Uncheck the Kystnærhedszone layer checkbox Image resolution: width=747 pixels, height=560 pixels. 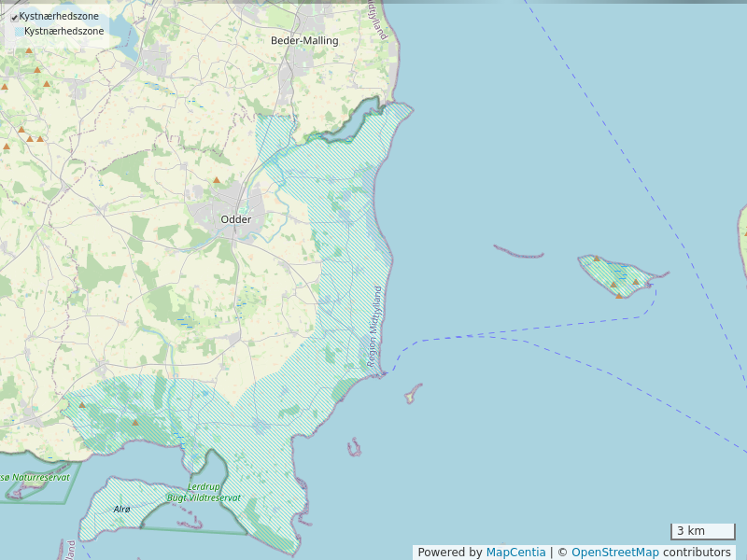point(14,17)
